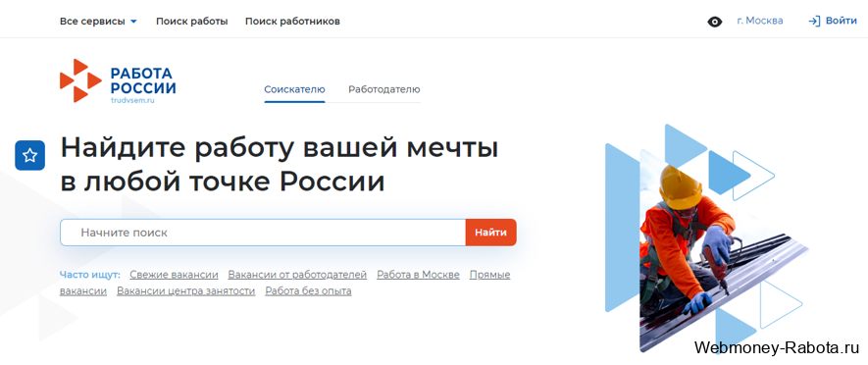868x365 pixels.
Task: Open favorites via the star icon
Action: (x=29, y=156)
